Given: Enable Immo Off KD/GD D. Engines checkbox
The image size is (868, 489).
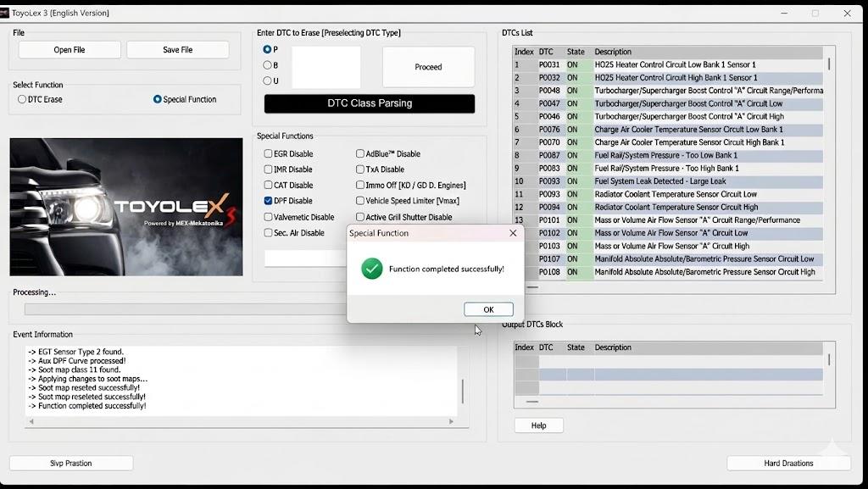Looking at the screenshot, I should (360, 185).
